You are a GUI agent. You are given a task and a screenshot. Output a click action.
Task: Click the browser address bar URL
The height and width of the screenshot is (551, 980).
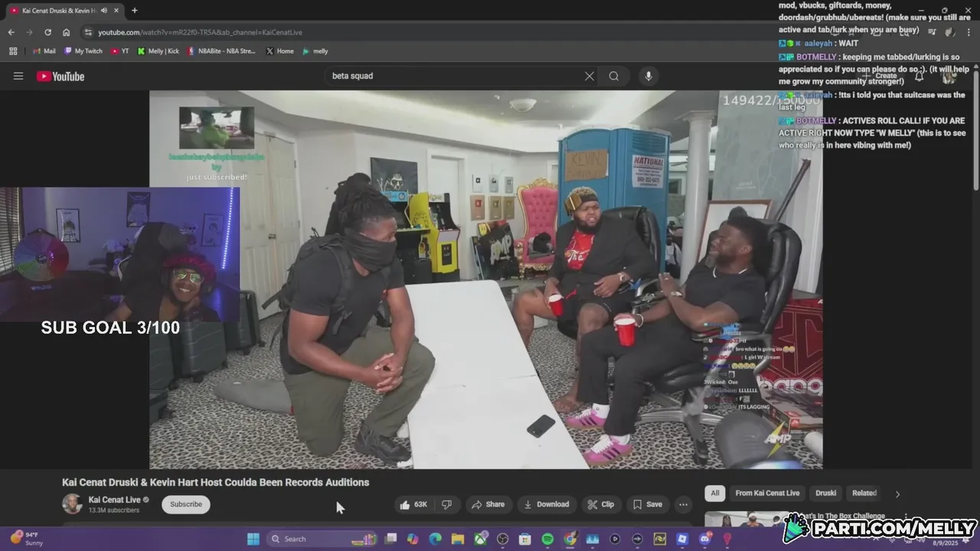200,32
